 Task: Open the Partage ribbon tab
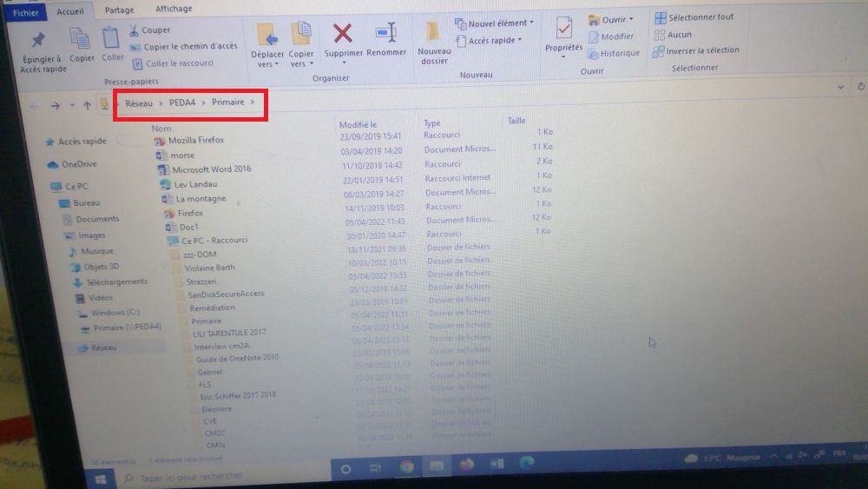pos(119,10)
